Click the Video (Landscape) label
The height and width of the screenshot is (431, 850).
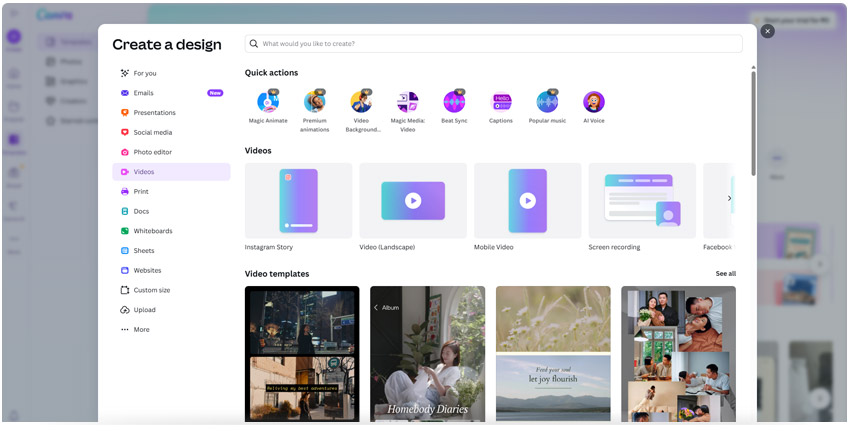387,247
